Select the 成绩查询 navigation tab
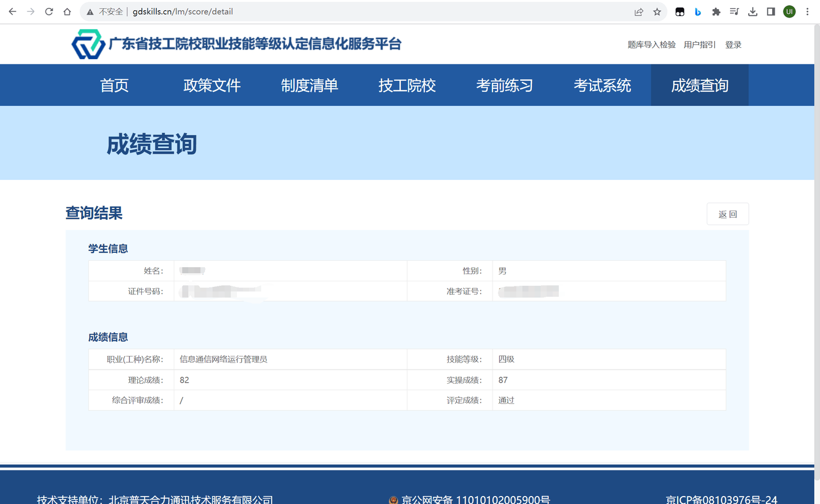 (700, 85)
